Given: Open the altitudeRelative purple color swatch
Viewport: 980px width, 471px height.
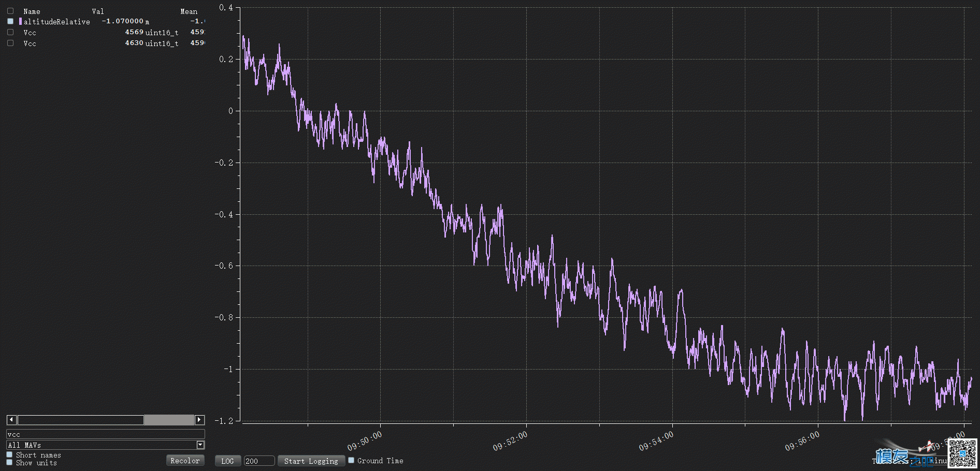Looking at the screenshot, I should 20,21.
